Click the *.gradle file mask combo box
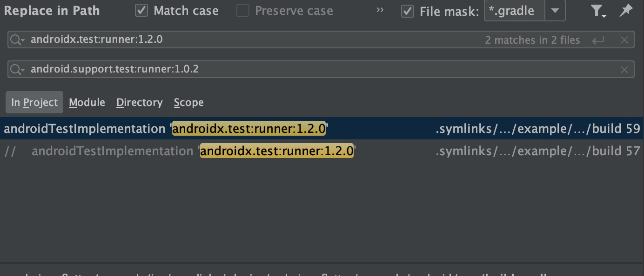The width and height of the screenshot is (644, 276). [514, 11]
